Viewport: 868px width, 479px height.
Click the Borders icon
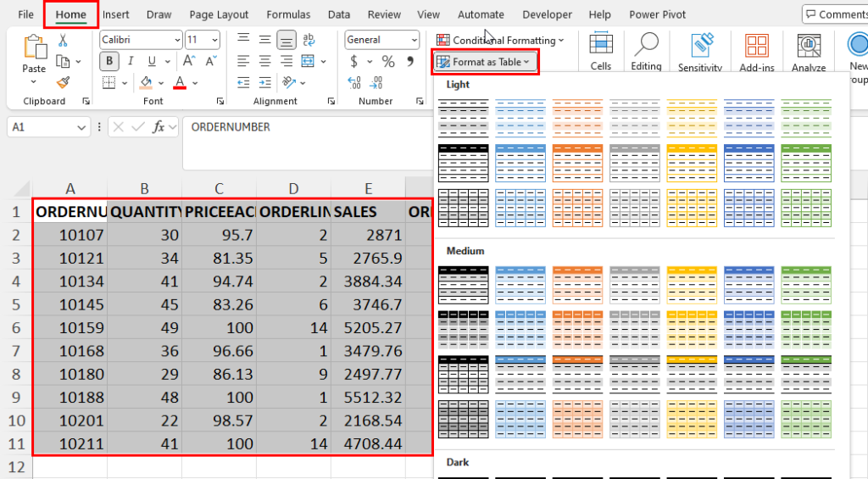tap(109, 83)
